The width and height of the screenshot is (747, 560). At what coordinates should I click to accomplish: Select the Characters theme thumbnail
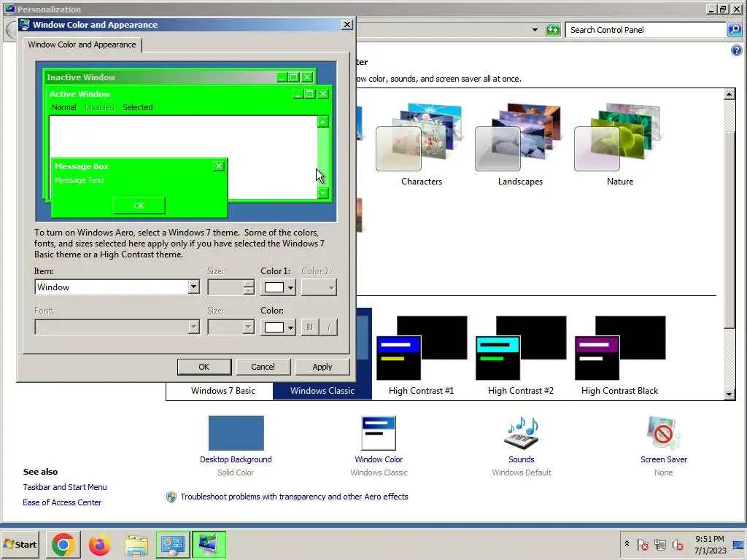(x=419, y=137)
